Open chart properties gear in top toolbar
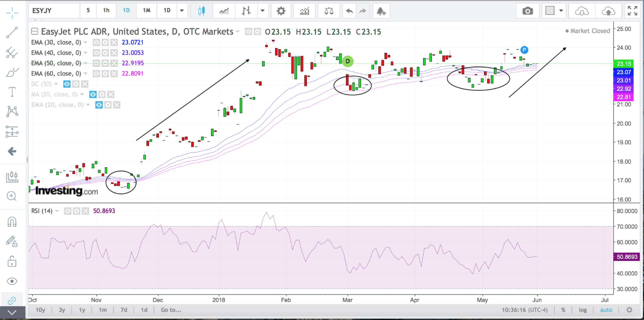Screen dimensions: 644x320 281,11
